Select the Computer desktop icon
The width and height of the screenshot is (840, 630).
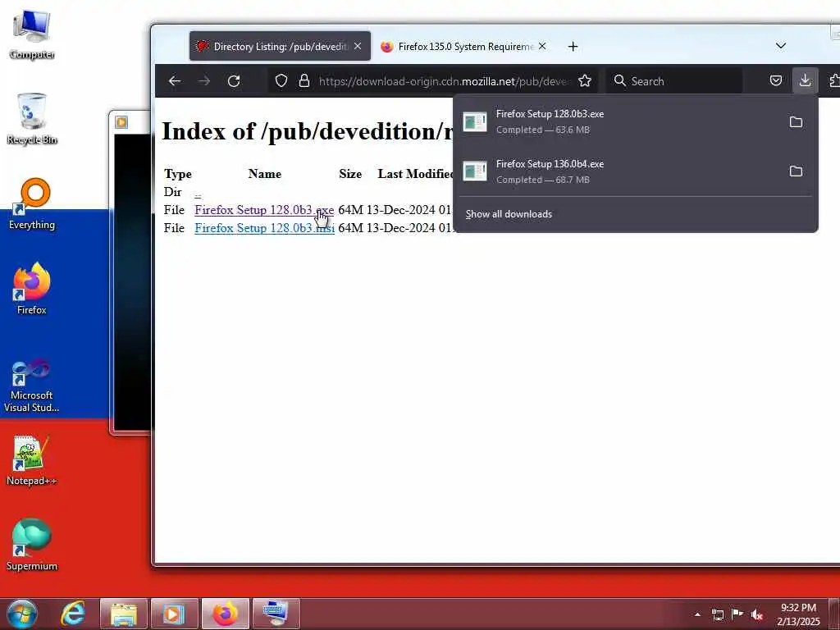click(x=32, y=34)
